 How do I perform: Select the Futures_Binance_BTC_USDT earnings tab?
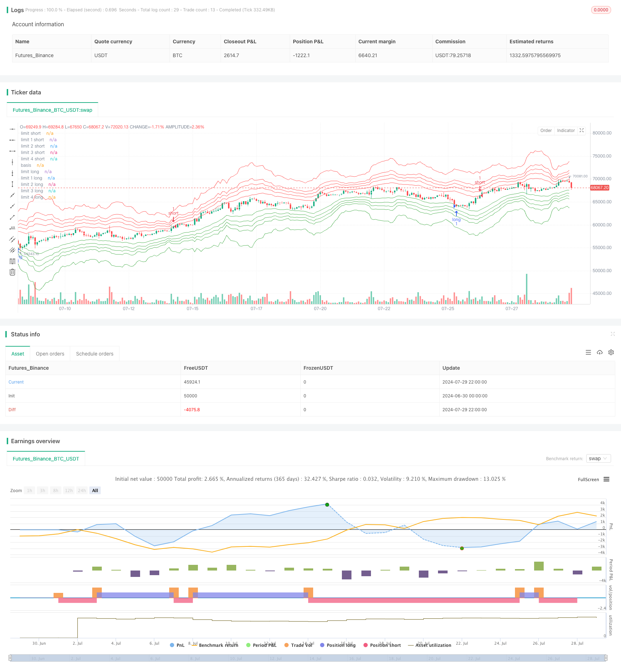point(46,459)
